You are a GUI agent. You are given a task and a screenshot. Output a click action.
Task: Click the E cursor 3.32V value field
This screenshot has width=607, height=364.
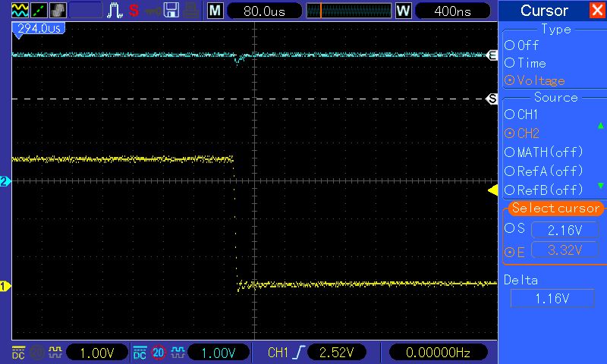562,250
